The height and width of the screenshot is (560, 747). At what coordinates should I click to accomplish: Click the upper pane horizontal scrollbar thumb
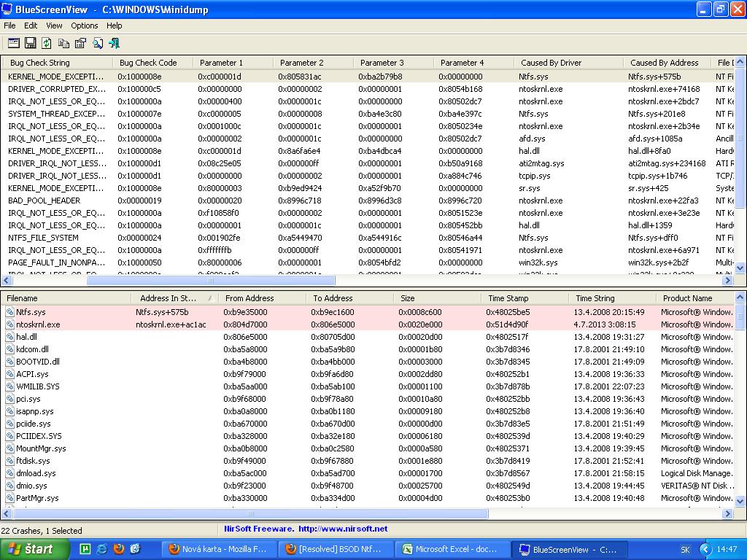click(210, 280)
